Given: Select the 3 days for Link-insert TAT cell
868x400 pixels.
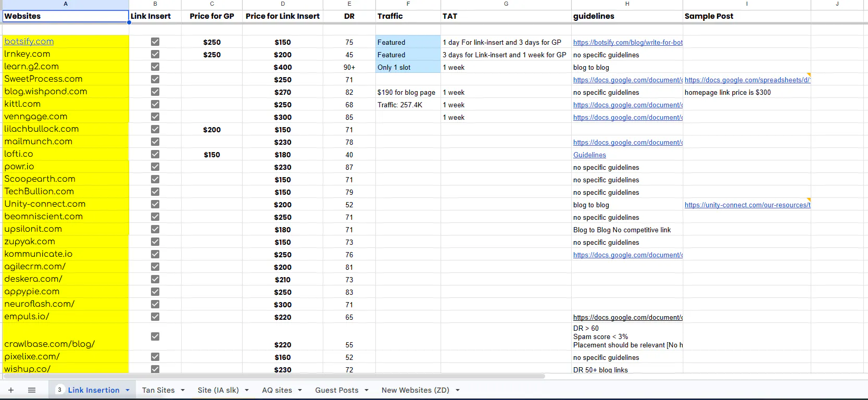Looking at the screenshot, I should click(x=506, y=55).
